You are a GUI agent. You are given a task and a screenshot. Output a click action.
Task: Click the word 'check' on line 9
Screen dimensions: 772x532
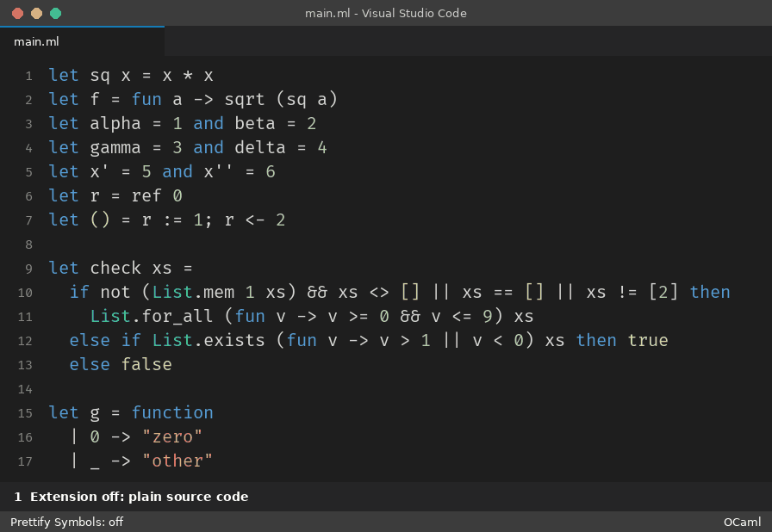tap(115, 268)
